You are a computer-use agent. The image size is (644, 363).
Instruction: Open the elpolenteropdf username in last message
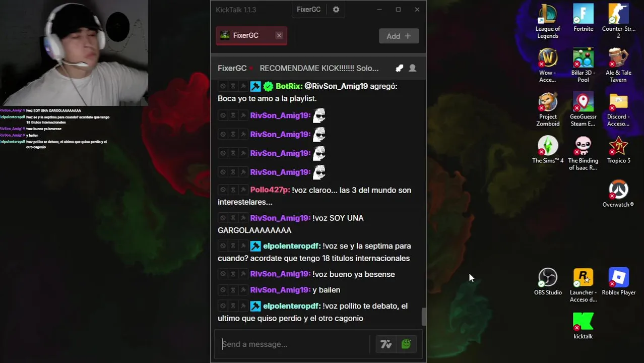tap(292, 306)
